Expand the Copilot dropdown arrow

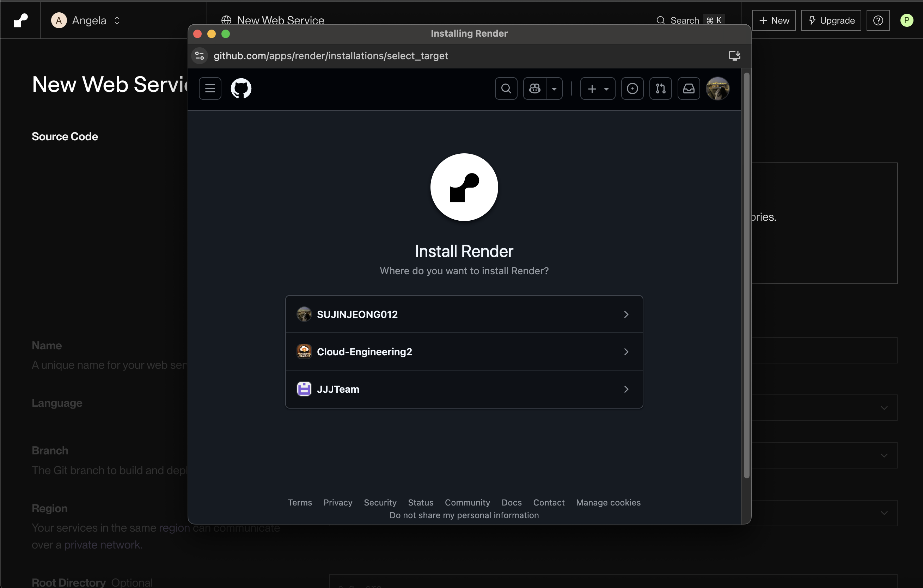click(x=554, y=88)
